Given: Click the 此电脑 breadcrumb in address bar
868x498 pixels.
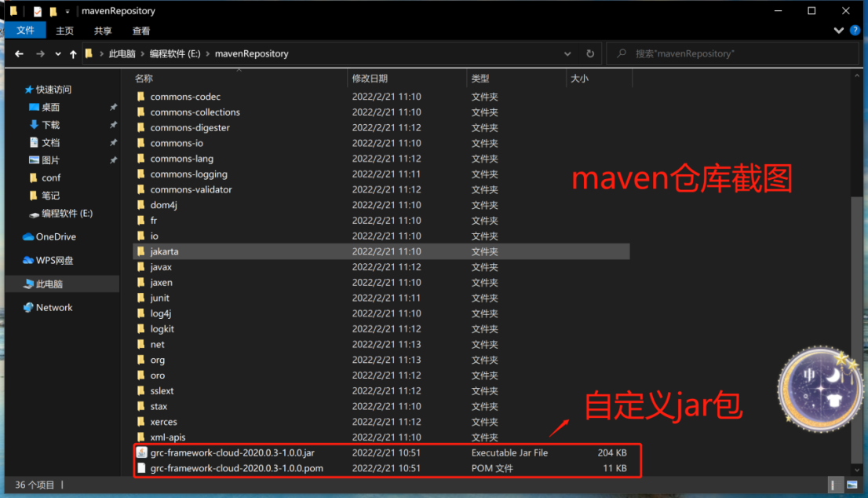Looking at the screenshot, I should pyautogui.click(x=122, y=53).
